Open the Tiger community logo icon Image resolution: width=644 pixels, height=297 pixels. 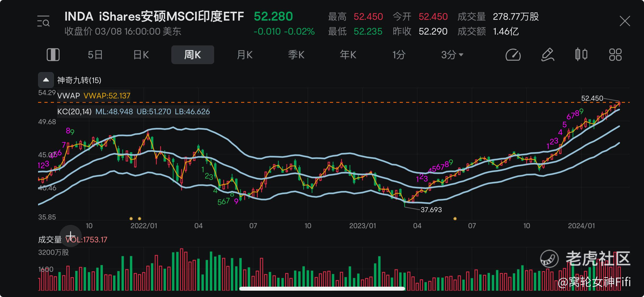click(549, 258)
